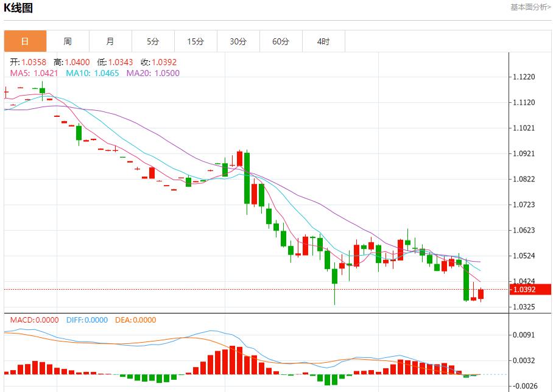553x392 pixels.
Task: Show the 30分 timeframe chart
Action: coord(238,41)
